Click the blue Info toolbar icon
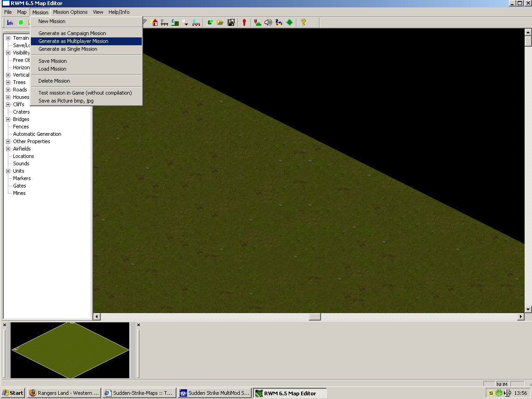The image size is (532, 399). 10,23
